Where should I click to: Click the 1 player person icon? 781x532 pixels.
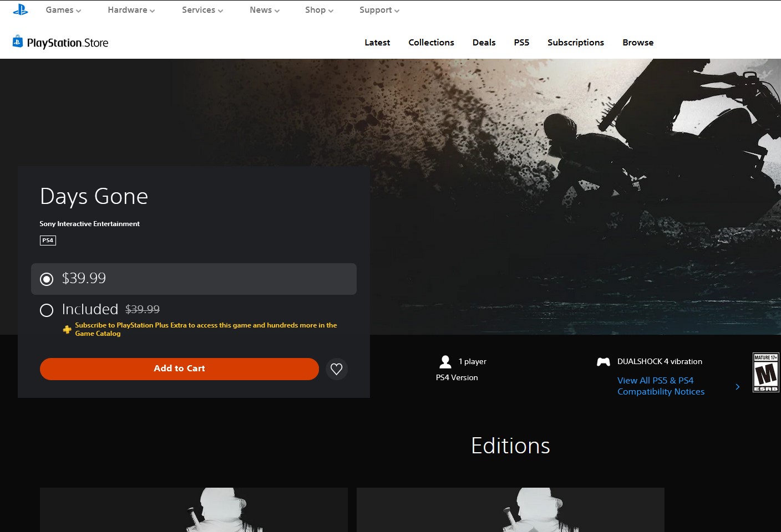(x=445, y=362)
